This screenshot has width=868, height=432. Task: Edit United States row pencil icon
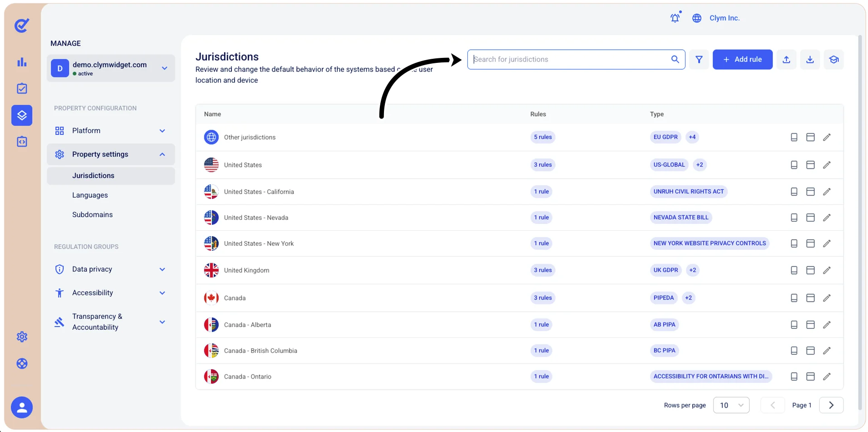tap(827, 165)
